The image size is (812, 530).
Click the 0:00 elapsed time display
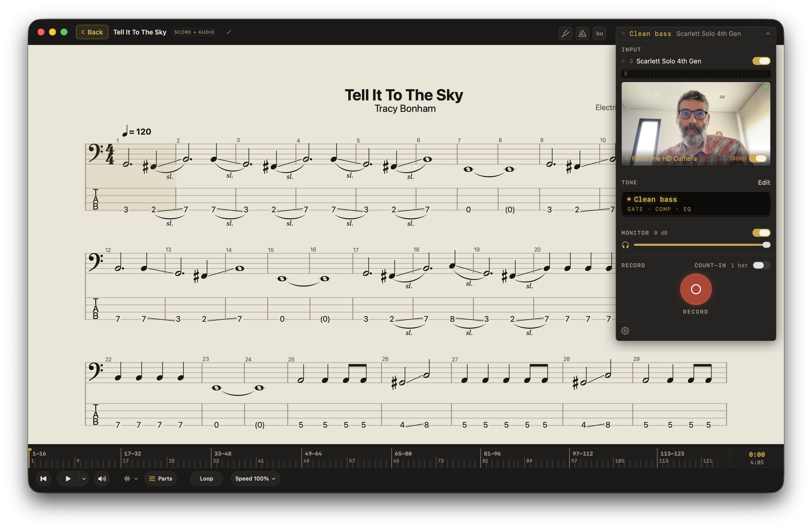coord(756,454)
